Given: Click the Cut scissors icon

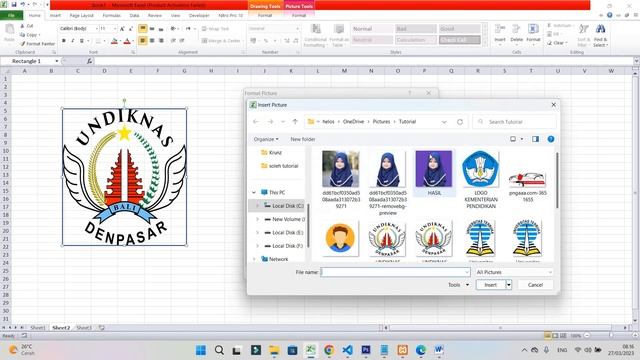Looking at the screenshot, I should pyautogui.click(x=22, y=26).
